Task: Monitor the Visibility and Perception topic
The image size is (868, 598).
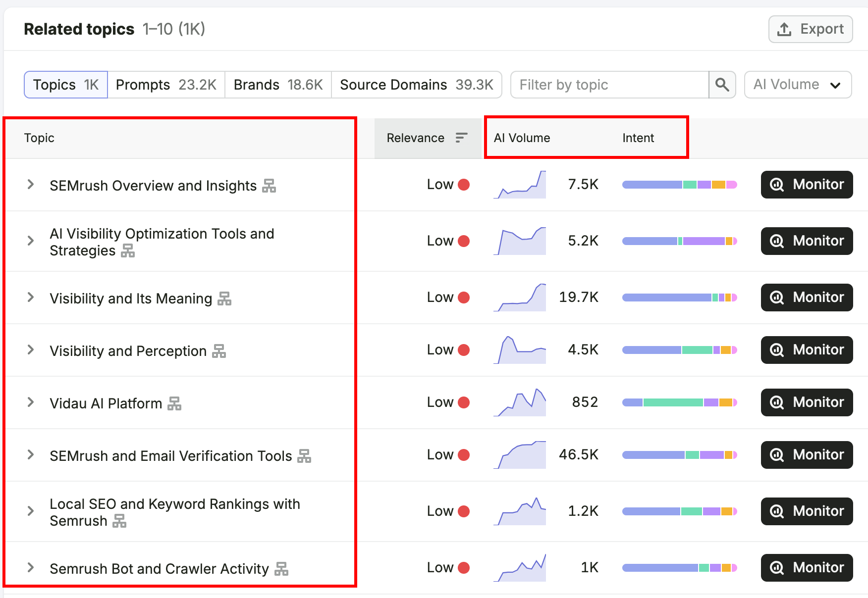Action: click(807, 350)
